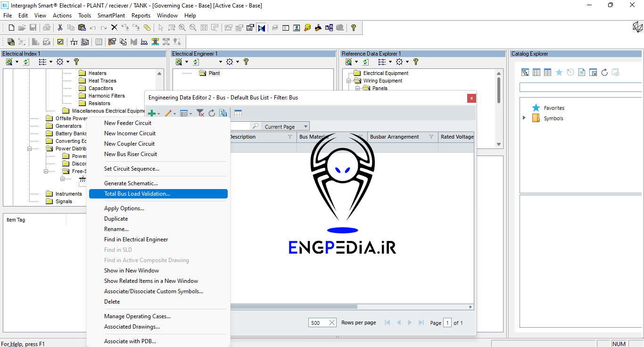Click the green plus Add icon in Data Editor
This screenshot has width=644, height=347.
pyautogui.click(x=152, y=114)
